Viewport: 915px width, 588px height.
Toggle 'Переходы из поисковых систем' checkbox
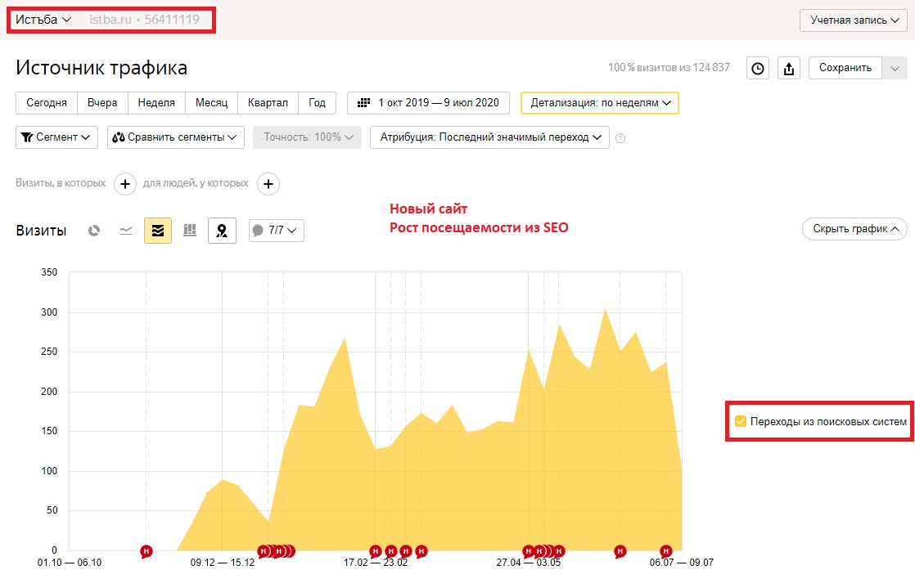741,421
